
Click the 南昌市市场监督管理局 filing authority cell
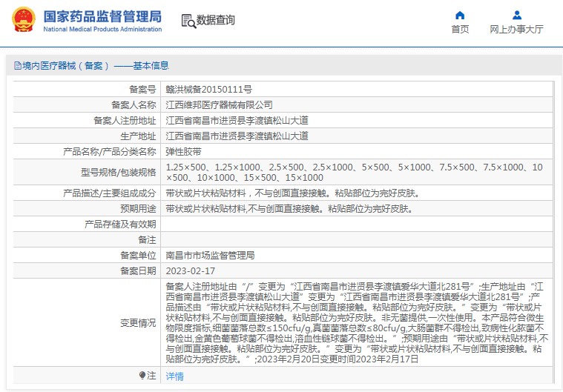[210, 256]
